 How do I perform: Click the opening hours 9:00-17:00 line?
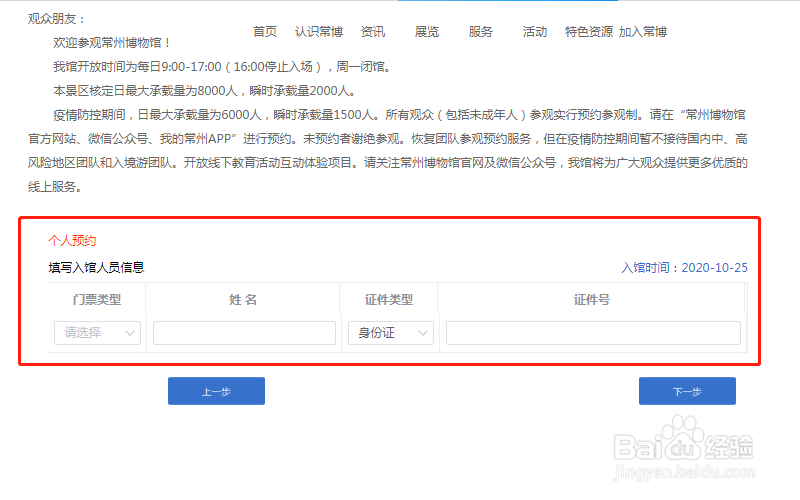coord(224,66)
